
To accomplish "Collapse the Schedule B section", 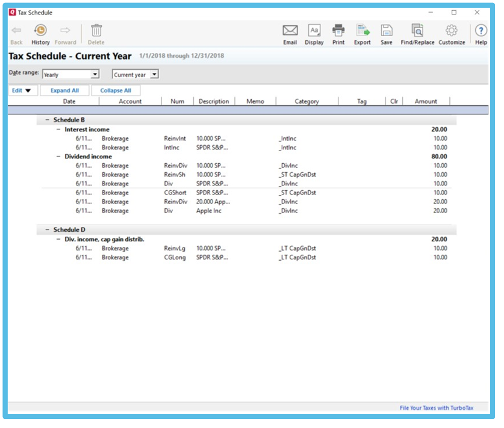I will tap(48, 120).
